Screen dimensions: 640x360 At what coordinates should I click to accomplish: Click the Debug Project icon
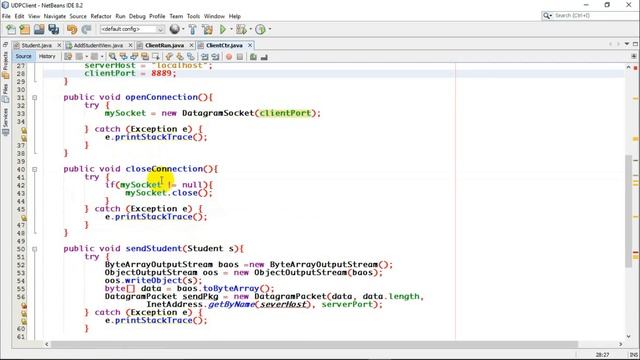[241, 29]
